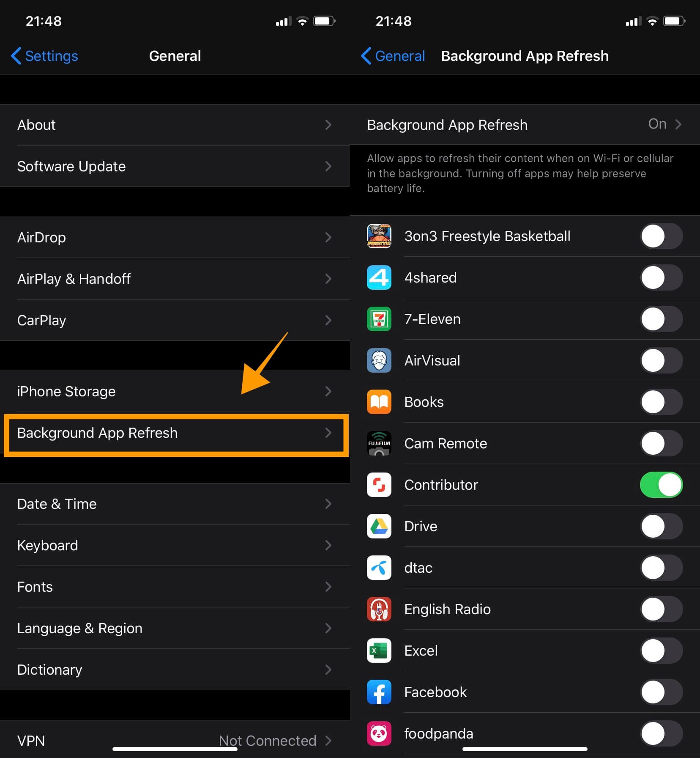700x758 pixels.
Task: Turn on the 4shared toggle
Action: (x=661, y=277)
